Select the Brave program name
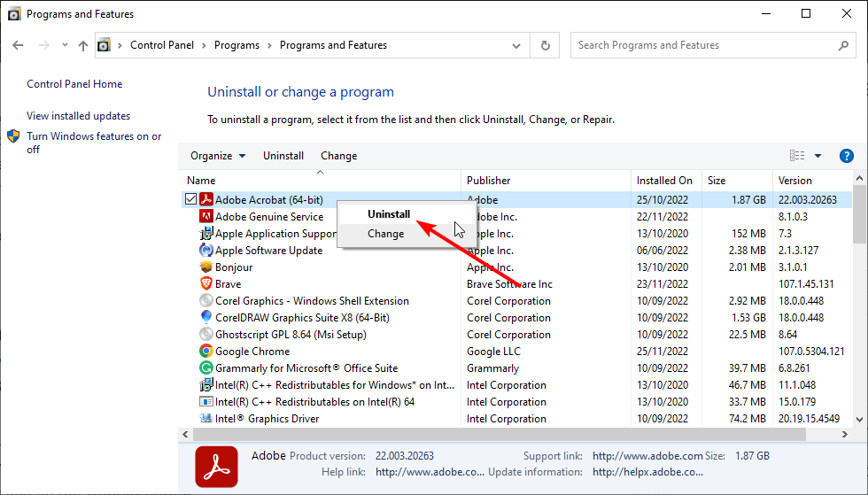 229,284
